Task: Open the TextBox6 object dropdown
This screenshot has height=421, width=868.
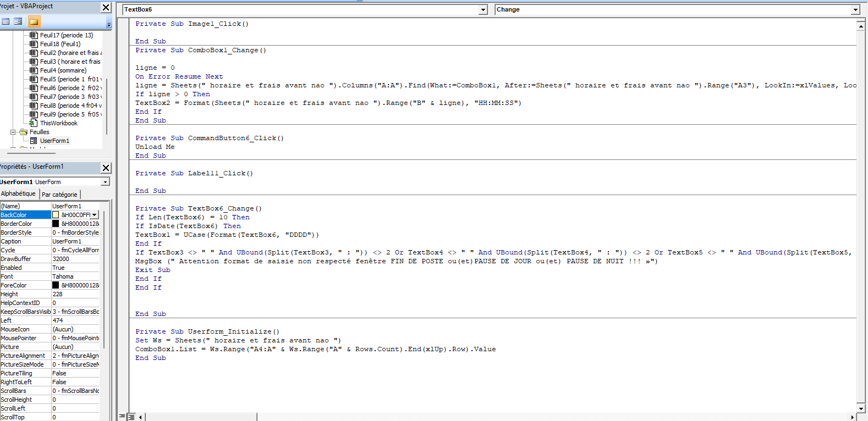Action: coord(483,10)
